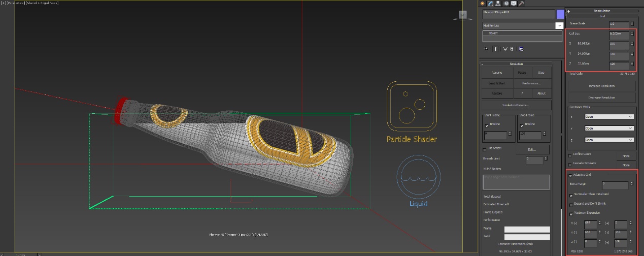Click the Restore button
Image resolution: width=644 pixels, height=256 pixels.
click(x=497, y=93)
